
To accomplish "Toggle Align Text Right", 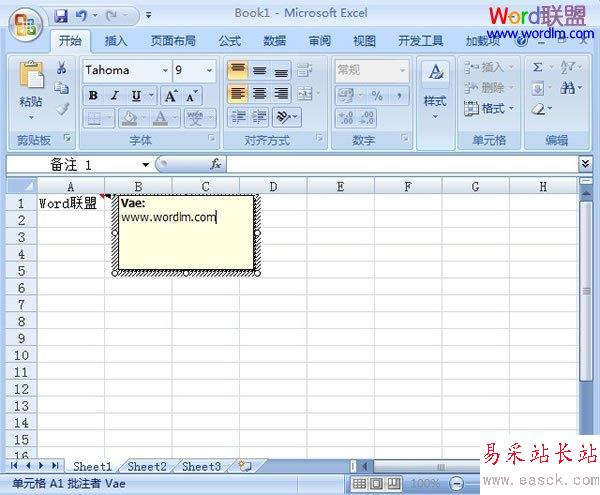I will 281,93.
